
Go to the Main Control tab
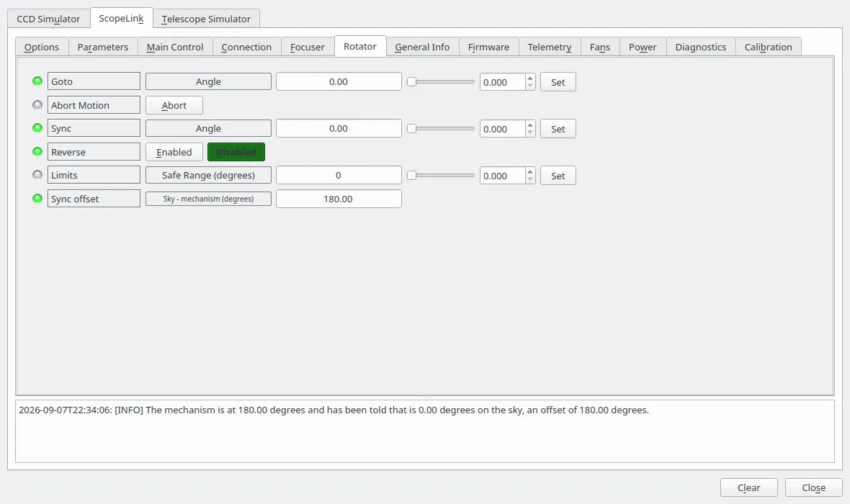(175, 47)
